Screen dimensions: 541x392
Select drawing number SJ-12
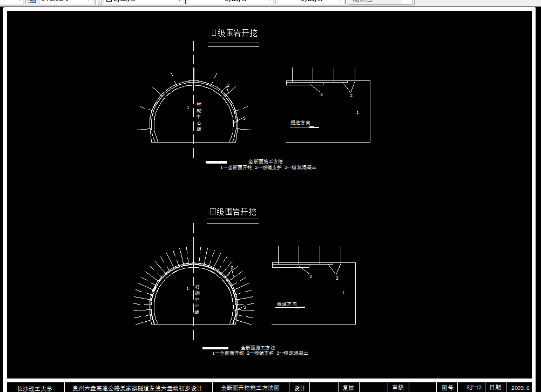(474, 388)
